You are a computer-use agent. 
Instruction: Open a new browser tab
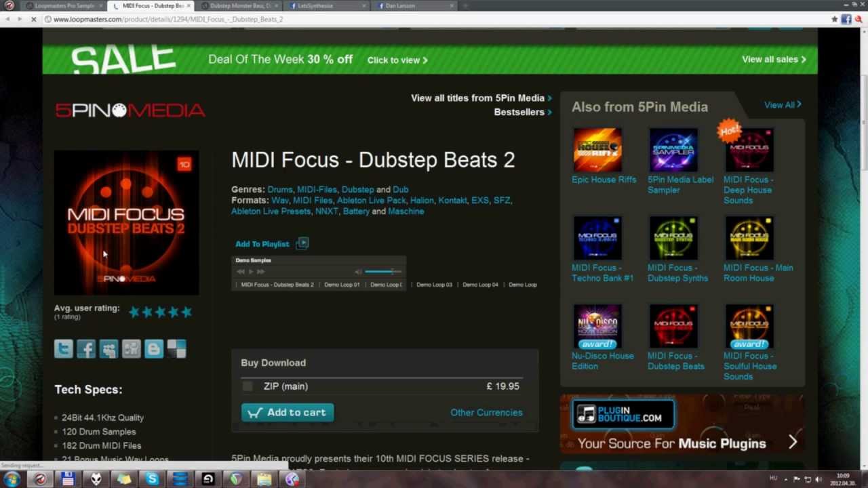465,5
